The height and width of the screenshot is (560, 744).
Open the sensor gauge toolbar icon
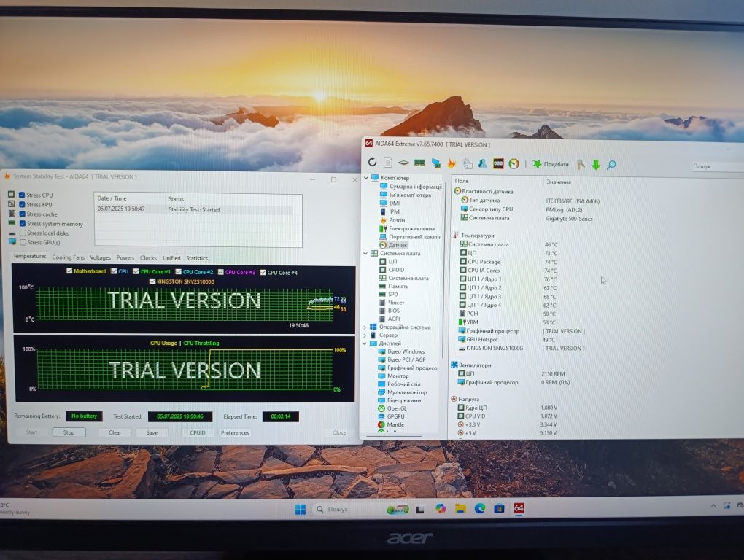tap(514, 163)
